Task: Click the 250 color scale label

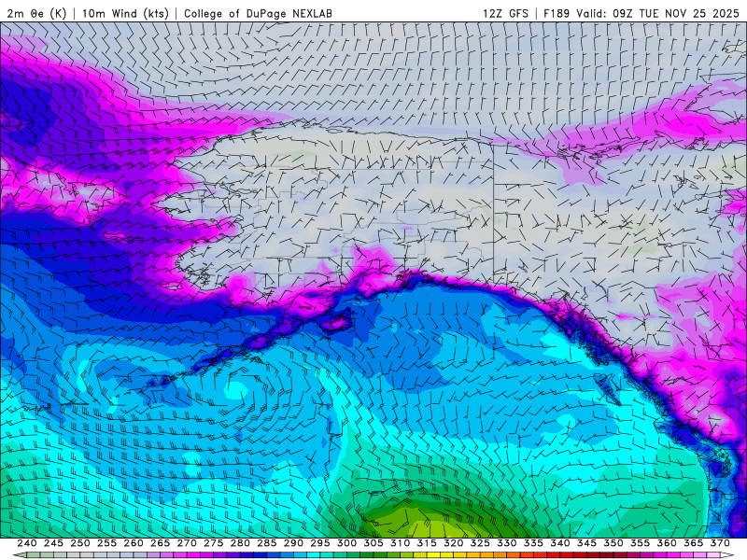Action: 80,543
